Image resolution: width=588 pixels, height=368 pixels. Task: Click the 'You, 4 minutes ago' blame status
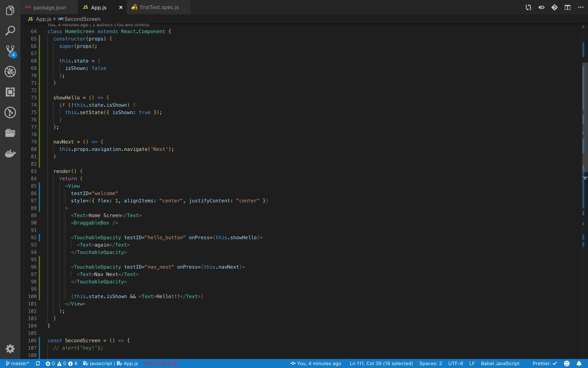pos(316,363)
